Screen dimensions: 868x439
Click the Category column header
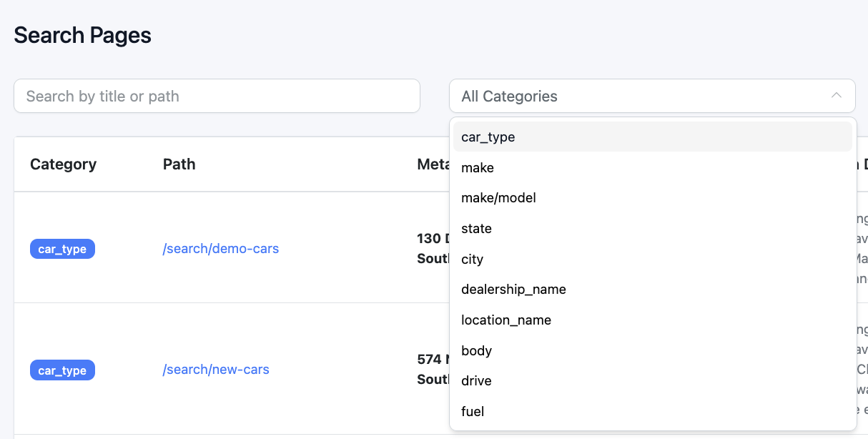pyautogui.click(x=63, y=164)
